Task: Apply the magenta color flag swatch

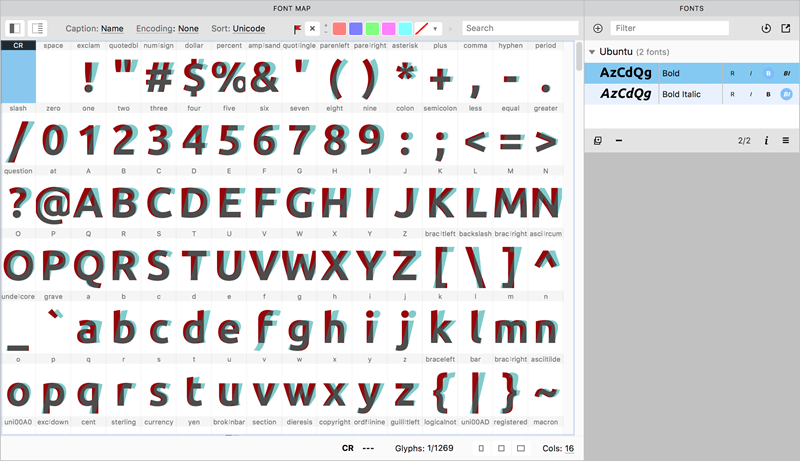Action: pos(389,29)
